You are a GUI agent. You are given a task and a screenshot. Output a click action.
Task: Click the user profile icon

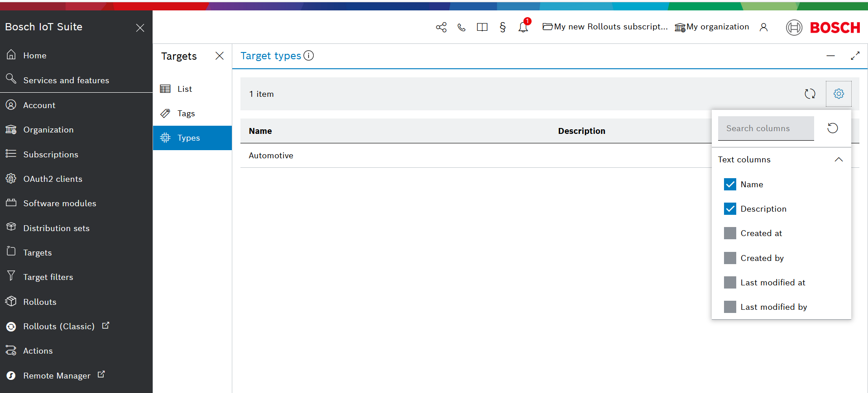pos(763,27)
